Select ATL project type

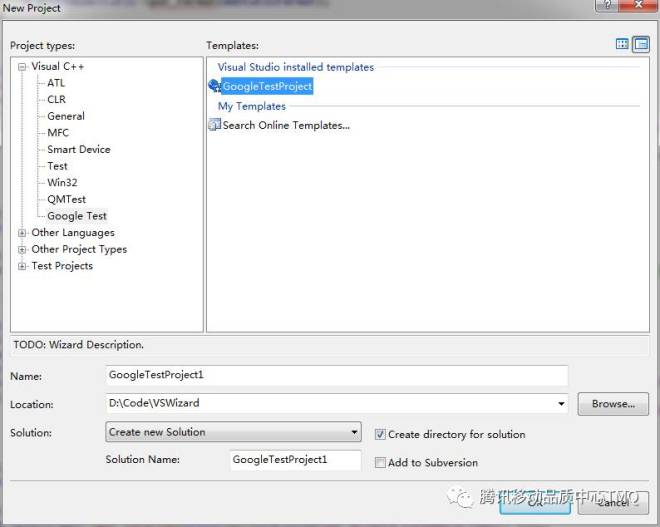(56, 83)
